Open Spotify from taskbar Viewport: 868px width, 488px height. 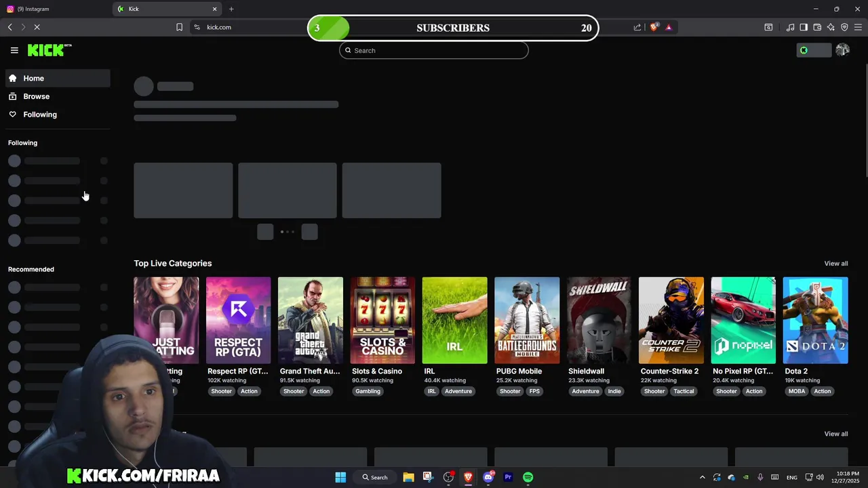pyautogui.click(x=528, y=477)
